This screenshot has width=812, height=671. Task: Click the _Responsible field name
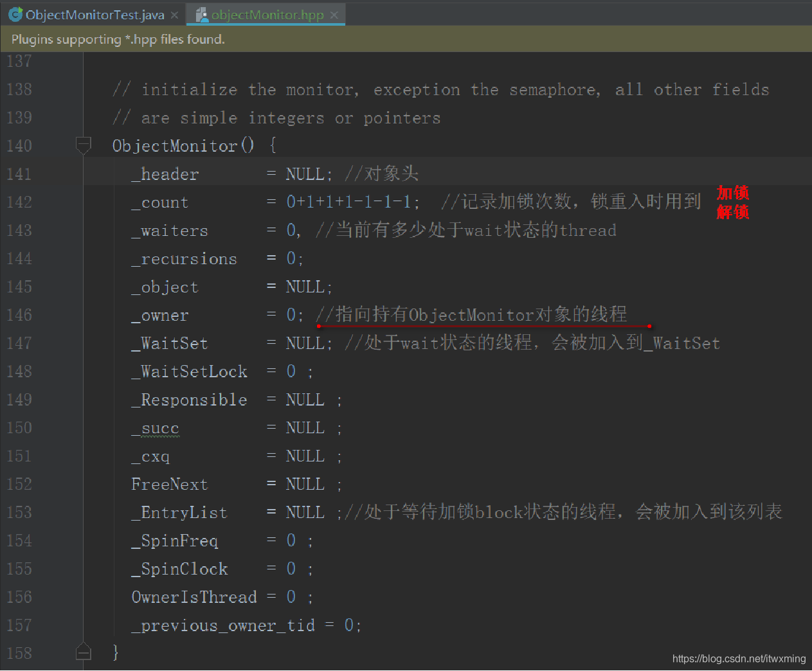(190, 400)
